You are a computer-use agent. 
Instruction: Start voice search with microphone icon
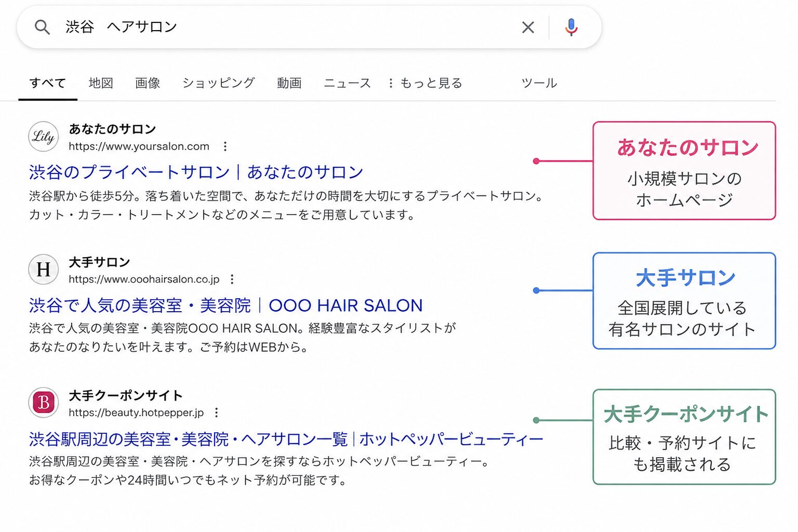571,27
